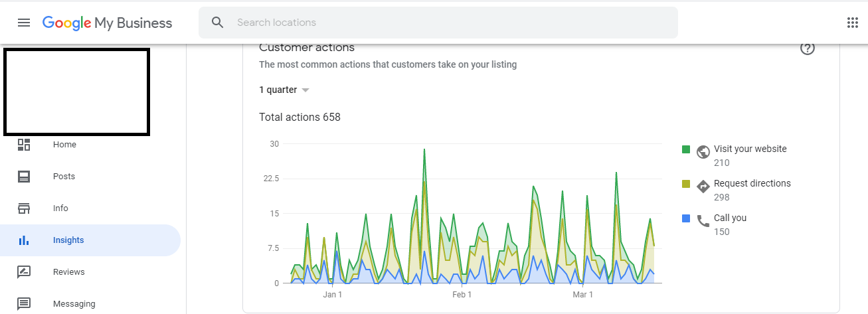Click the Insights bar chart icon
Screen dimensions: 868x314
tap(24, 240)
